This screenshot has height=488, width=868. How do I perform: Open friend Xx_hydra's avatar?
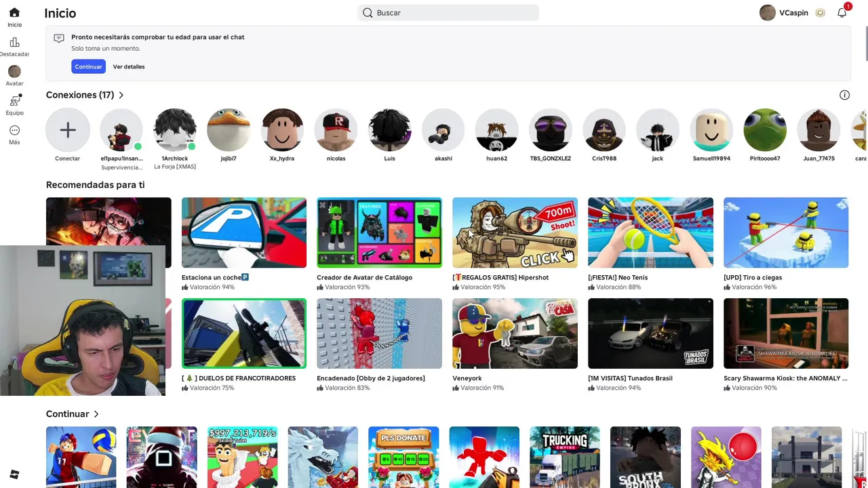point(282,130)
